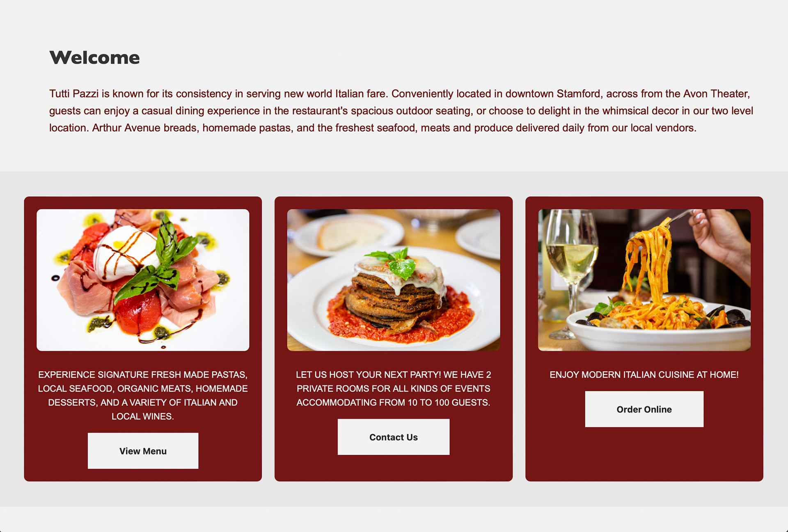Click the Italian cuisine at home caption
Viewport: 788px width, 532px height.
[x=644, y=375]
